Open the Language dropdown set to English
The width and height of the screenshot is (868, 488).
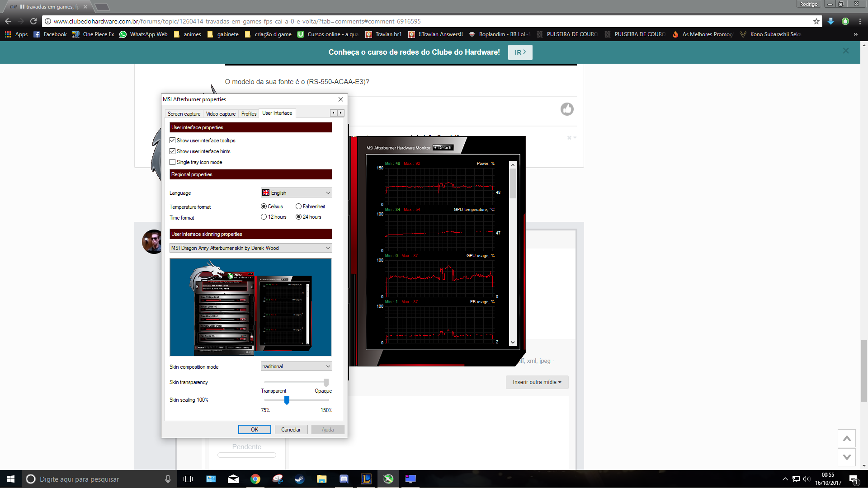[x=297, y=193]
